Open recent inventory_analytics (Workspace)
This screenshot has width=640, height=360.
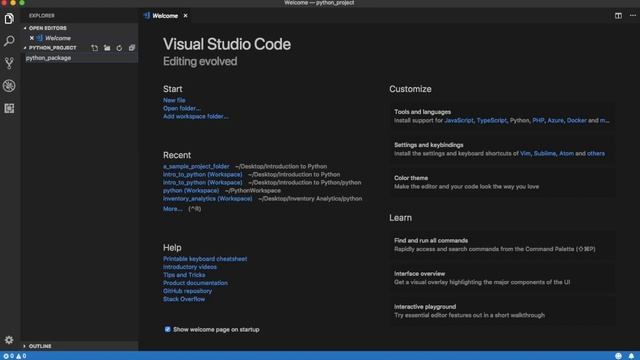pyautogui.click(x=208, y=198)
